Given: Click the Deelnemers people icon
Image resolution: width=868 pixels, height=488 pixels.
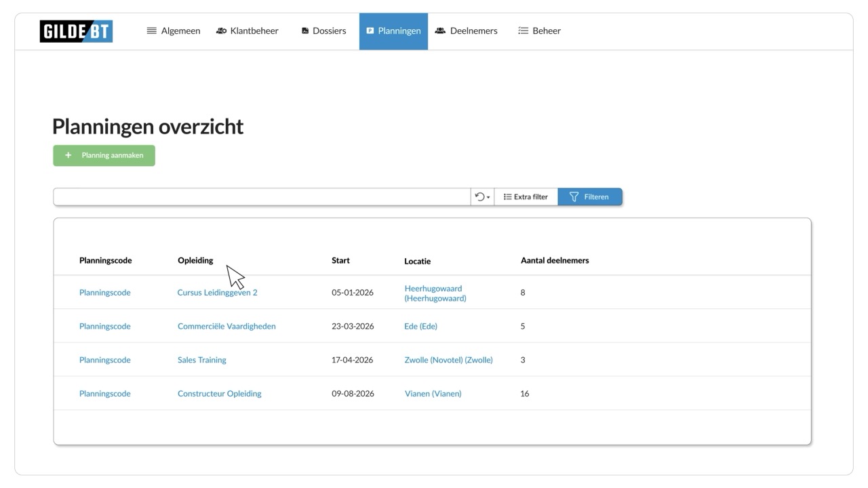Looking at the screenshot, I should [x=440, y=31].
